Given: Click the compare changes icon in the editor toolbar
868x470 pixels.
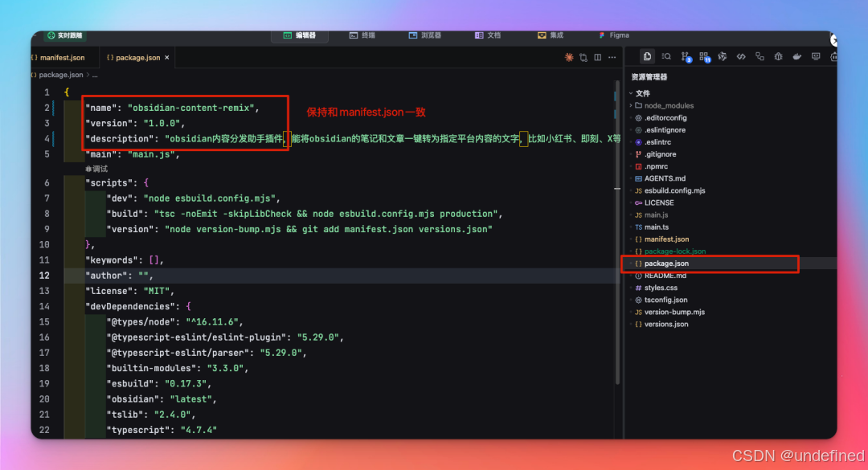Looking at the screenshot, I should pyautogui.click(x=583, y=58).
